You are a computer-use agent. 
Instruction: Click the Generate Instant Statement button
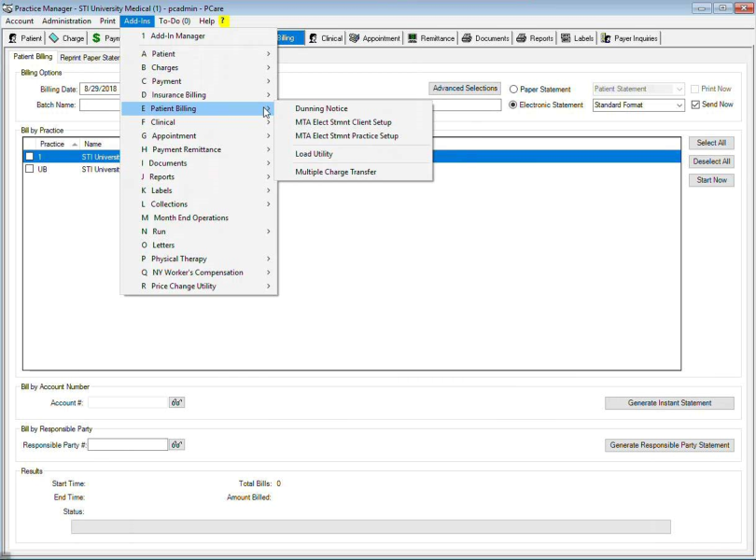[x=669, y=403]
